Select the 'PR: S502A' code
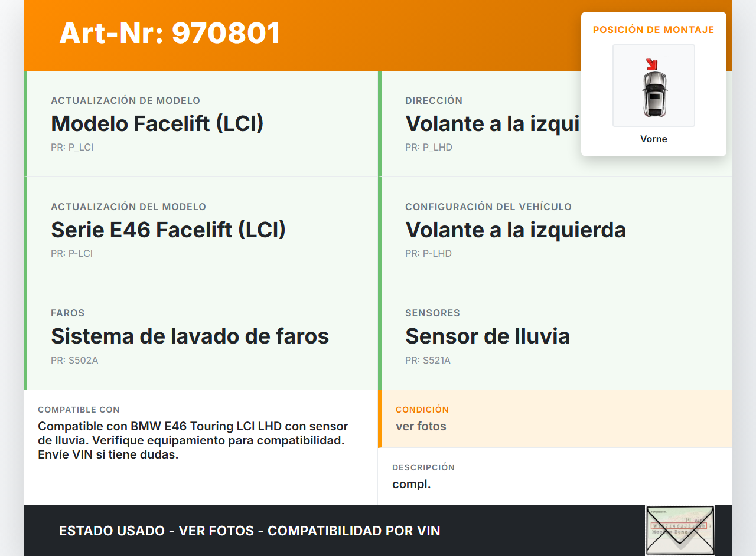The width and height of the screenshot is (756, 556). (74, 360)
